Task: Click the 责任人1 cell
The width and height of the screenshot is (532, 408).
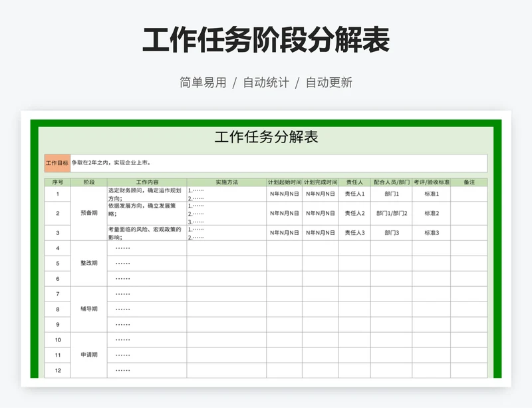Action: click(x=354, y=194)
